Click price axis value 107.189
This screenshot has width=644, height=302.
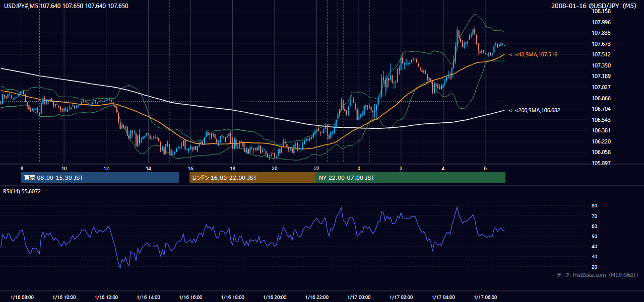click(x=601, y=77)
